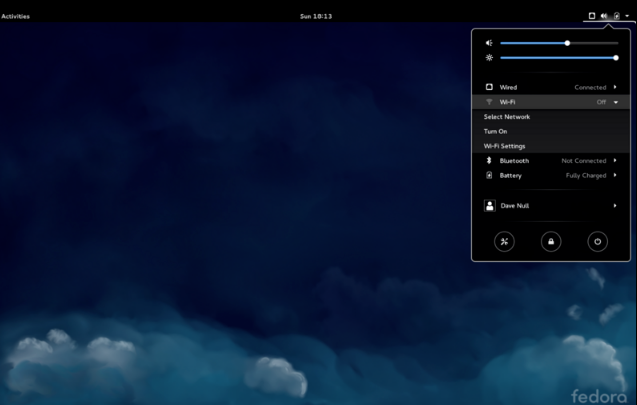Collapse the Wi-Fi submenu arrow

click(616, 102)
